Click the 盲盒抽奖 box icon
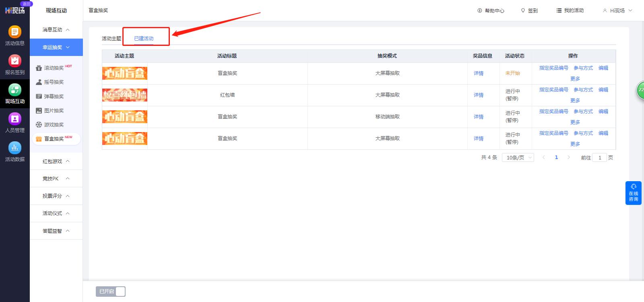Image resolution: width=644 pixels, height=302 pixels. point(39,139)
